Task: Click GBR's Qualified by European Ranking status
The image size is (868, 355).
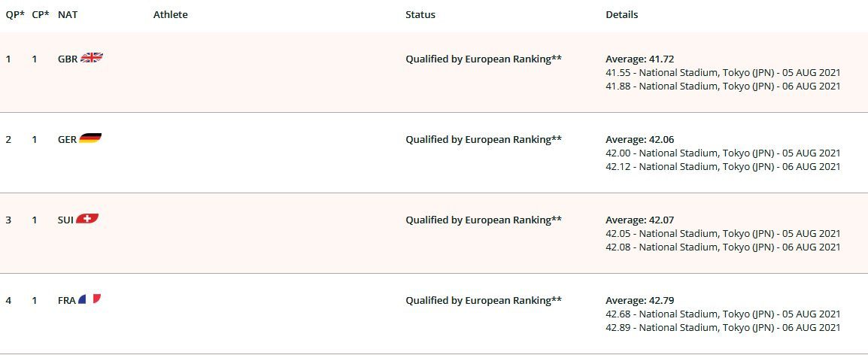Action: click(484, 59)
